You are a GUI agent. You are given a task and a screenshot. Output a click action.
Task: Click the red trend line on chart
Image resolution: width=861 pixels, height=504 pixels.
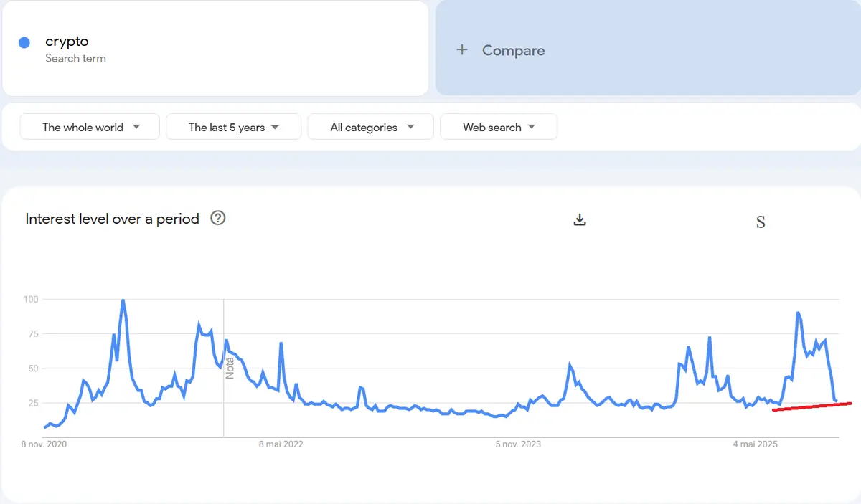point(811,406)
